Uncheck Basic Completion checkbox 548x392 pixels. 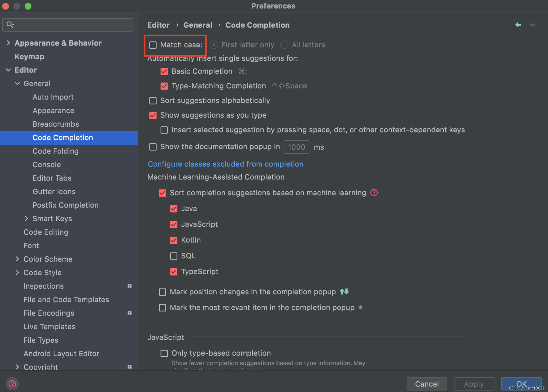click(164, 71)
